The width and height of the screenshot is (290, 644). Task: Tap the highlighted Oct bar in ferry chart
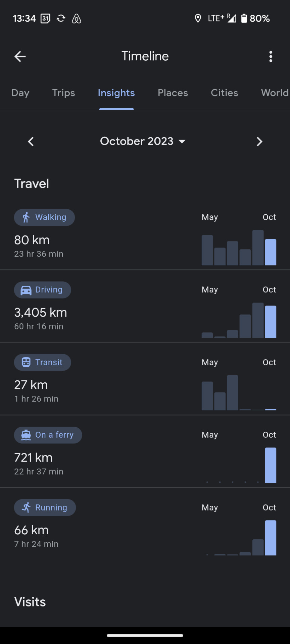(x=271, y=465)
